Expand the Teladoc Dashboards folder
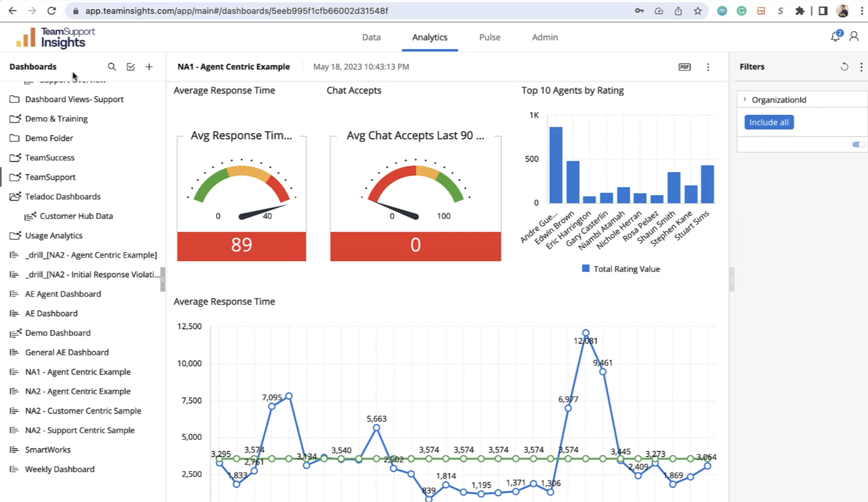868x502 pixels. [x=15, y=196]
